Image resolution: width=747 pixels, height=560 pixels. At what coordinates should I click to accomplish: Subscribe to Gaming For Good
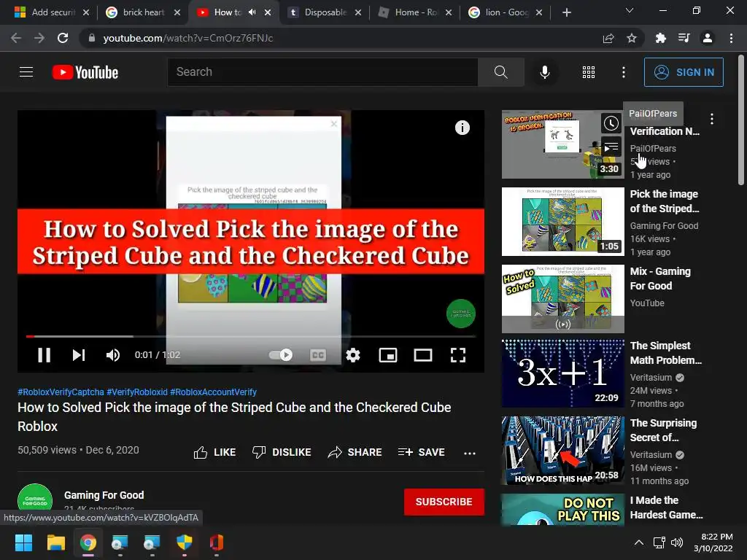click(x=444, y=502)
